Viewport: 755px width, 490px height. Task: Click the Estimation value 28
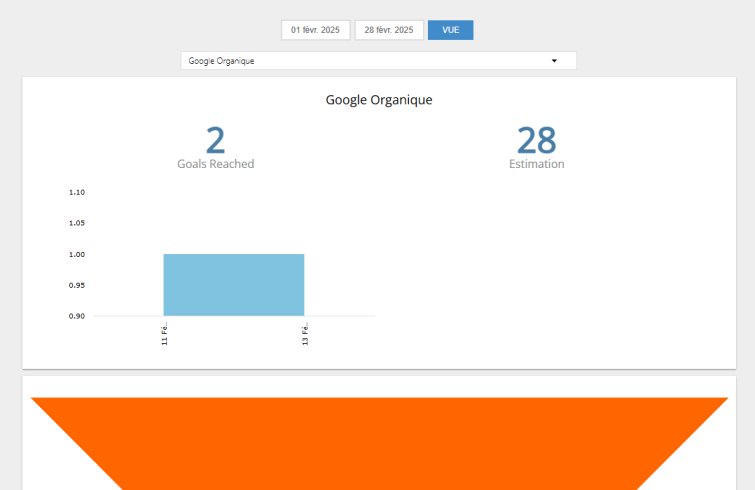[x=536, y=140]
